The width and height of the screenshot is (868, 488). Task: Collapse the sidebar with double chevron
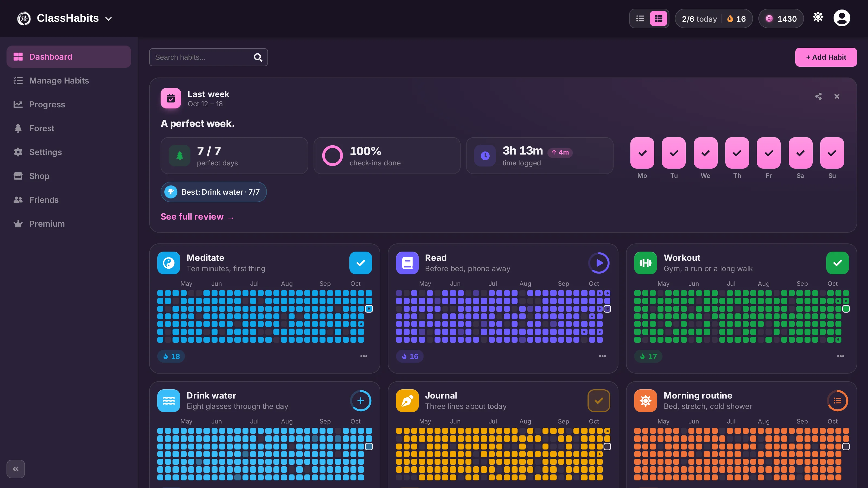15,469
